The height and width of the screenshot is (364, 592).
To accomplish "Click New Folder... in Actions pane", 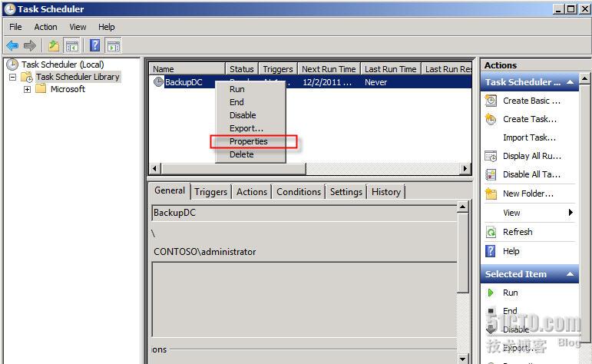I will 528,194.
